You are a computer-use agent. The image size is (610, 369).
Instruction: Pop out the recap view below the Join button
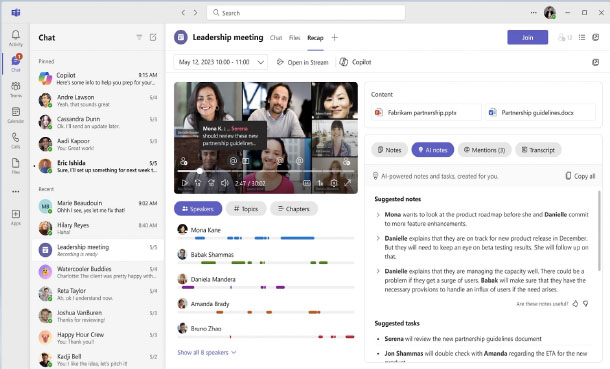click(x=596, y=62)
